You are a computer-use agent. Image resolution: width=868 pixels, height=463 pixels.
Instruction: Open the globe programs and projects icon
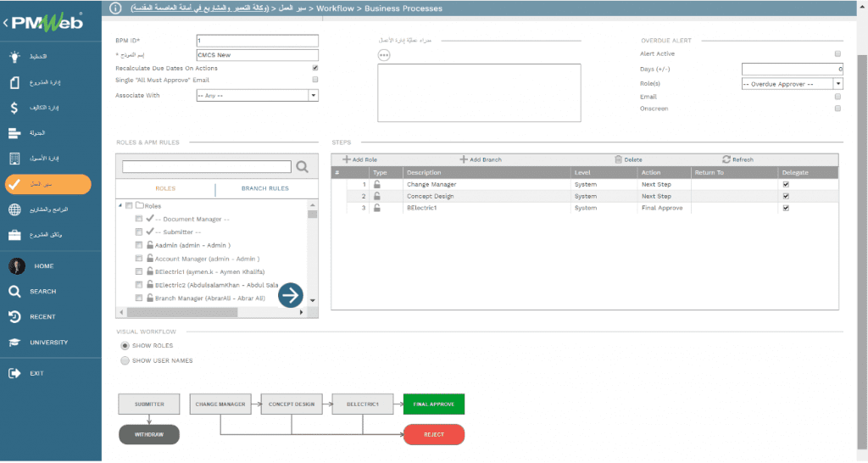coord(14,210)
